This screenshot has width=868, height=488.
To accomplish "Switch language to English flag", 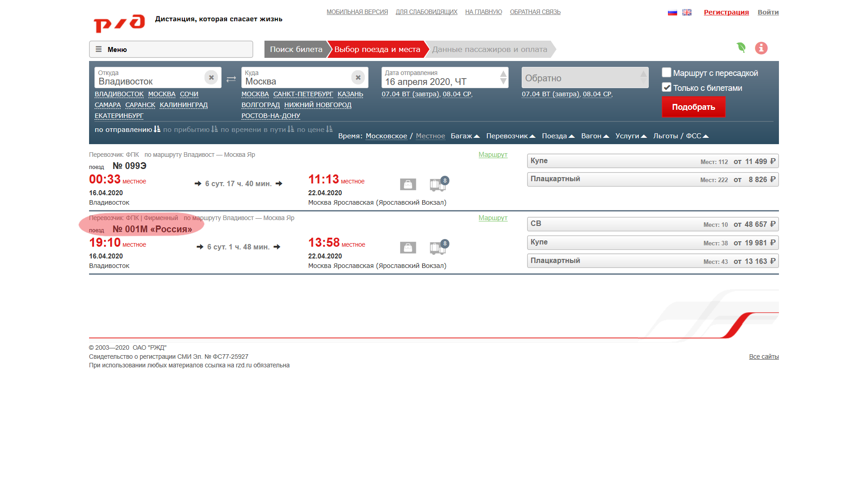I will pyautogui.click(x=687, y=12).
